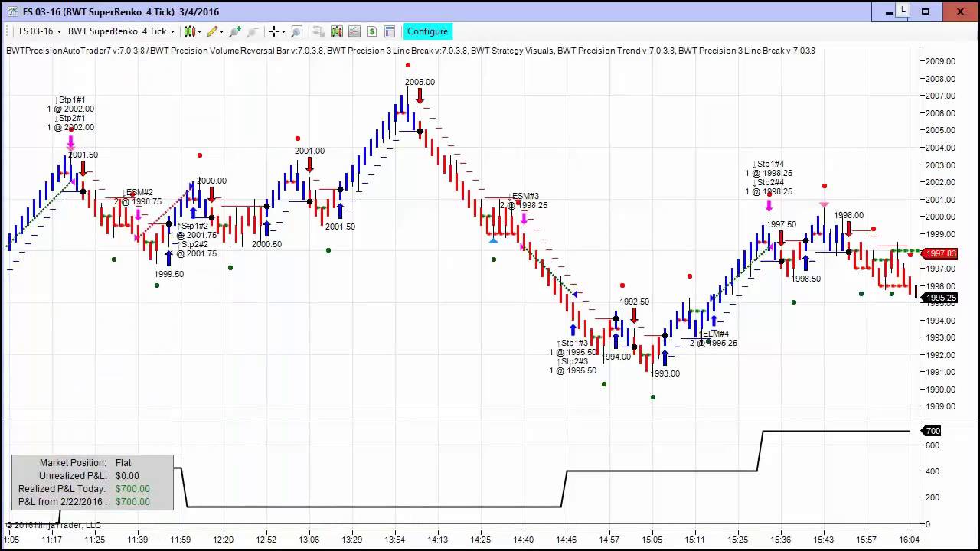
Task: Select the crosshair cursor icon
Action: point(273,31)
